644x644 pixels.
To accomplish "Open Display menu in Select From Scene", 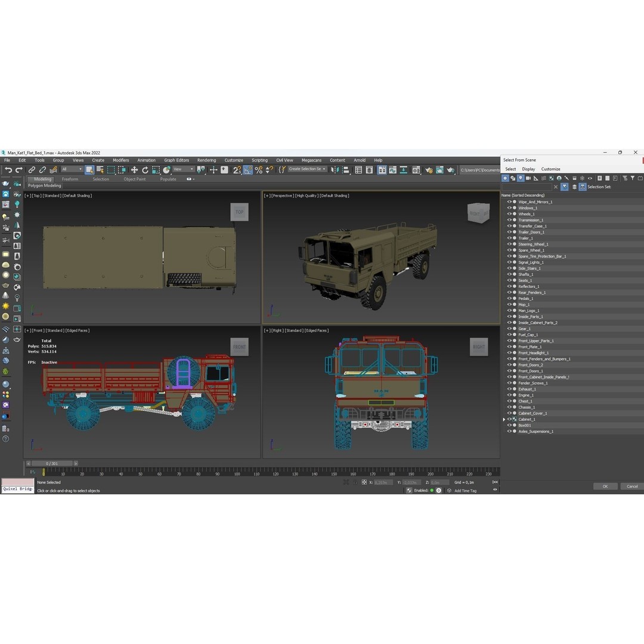I will [528, 169].
